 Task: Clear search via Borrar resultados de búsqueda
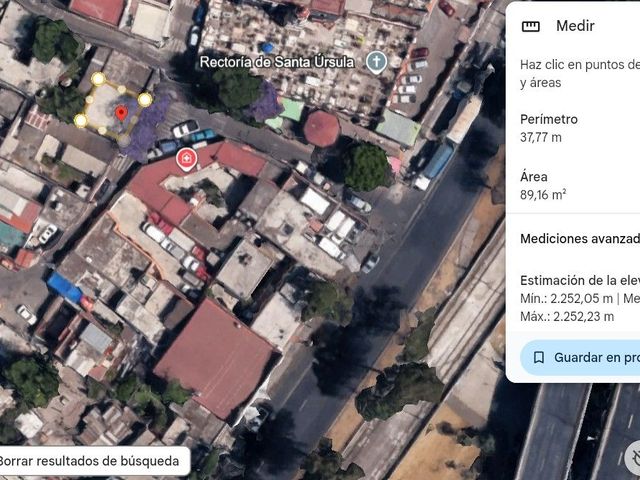[89, 461]
